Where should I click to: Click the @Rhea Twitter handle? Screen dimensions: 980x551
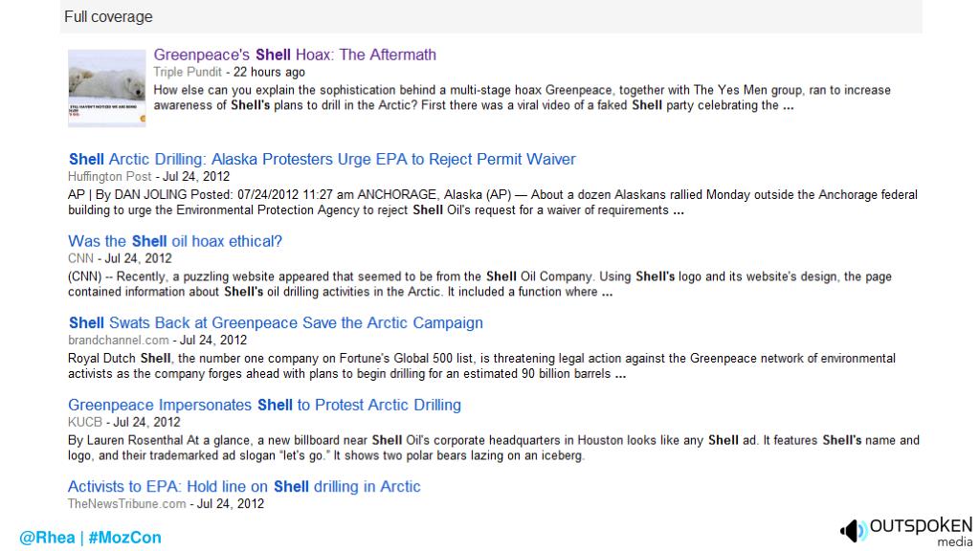[x=47, y=538]
